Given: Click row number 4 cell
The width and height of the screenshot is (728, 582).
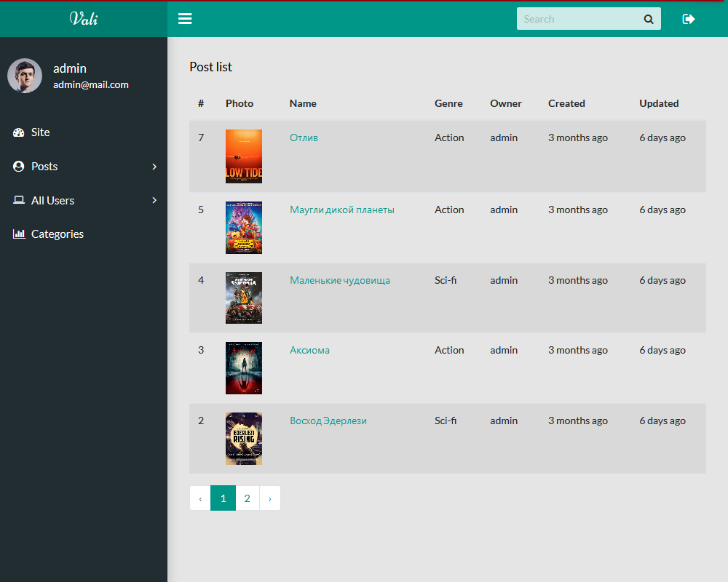Looking at the screenshot, I should [x=201, y=280].
